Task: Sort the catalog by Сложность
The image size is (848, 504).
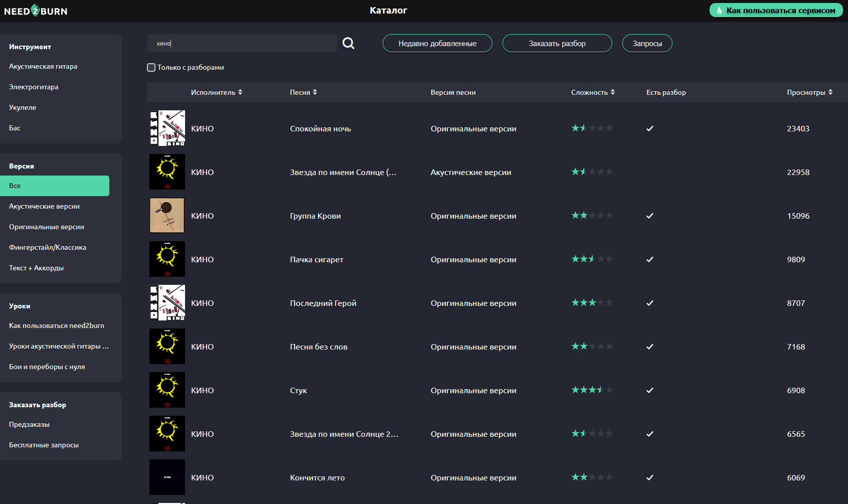Action: [593, 92]
